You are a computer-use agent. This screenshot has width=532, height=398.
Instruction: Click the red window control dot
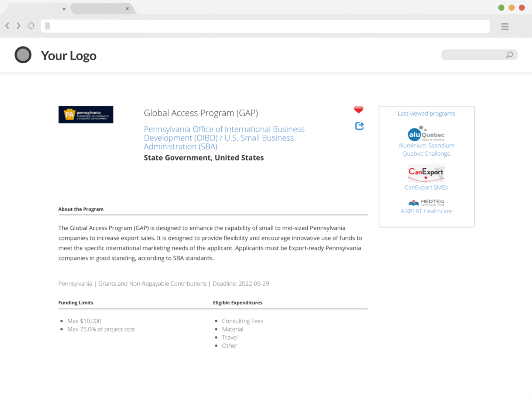[522, 8]
